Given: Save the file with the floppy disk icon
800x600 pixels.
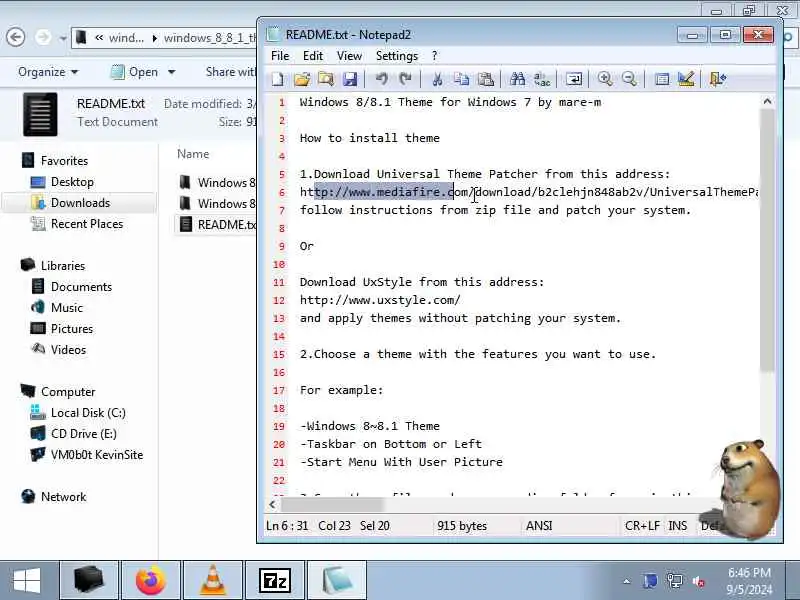Looking at the screenshot, I should tap(350, 79).
